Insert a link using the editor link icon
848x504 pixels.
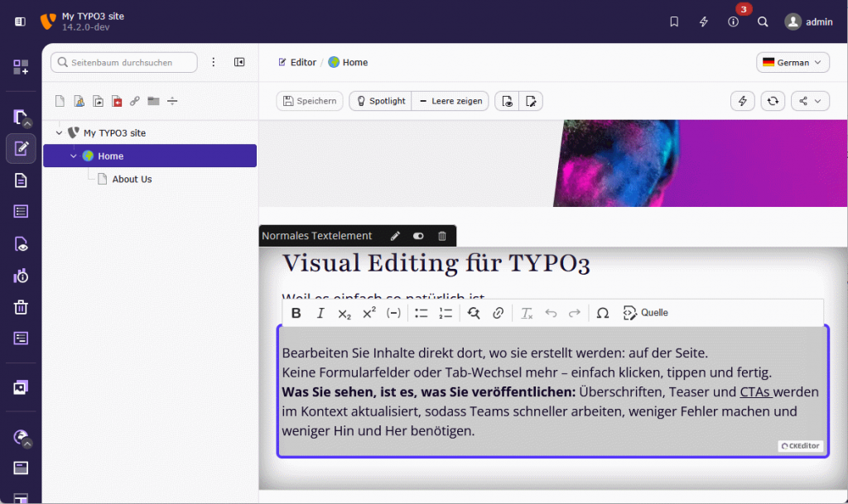coord(498,312)
